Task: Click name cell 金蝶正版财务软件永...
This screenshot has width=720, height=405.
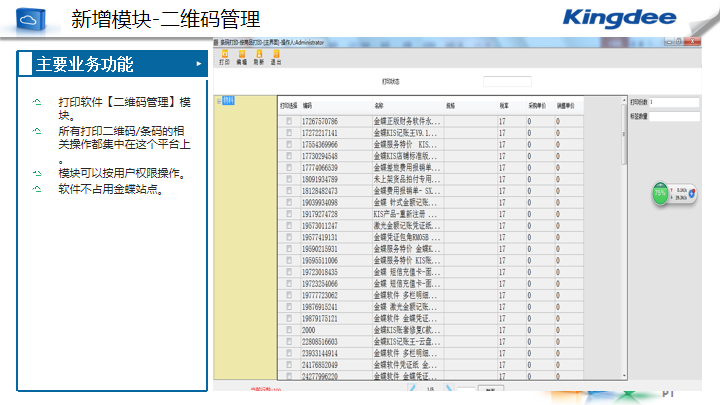Action: [407, 121]
